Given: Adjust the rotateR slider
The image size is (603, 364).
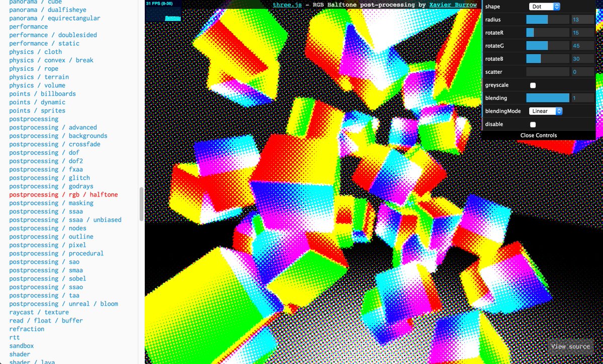Looking at the screenshot, I should (548, 33).
